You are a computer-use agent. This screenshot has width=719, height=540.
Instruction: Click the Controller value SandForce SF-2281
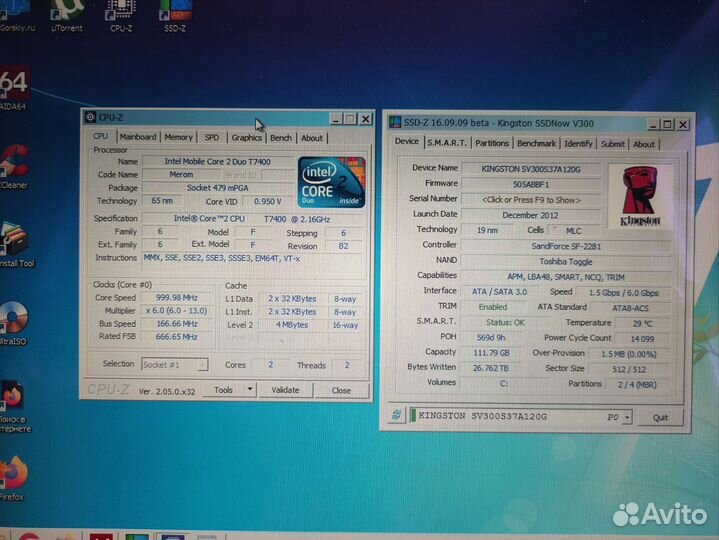tap(566, 246)
